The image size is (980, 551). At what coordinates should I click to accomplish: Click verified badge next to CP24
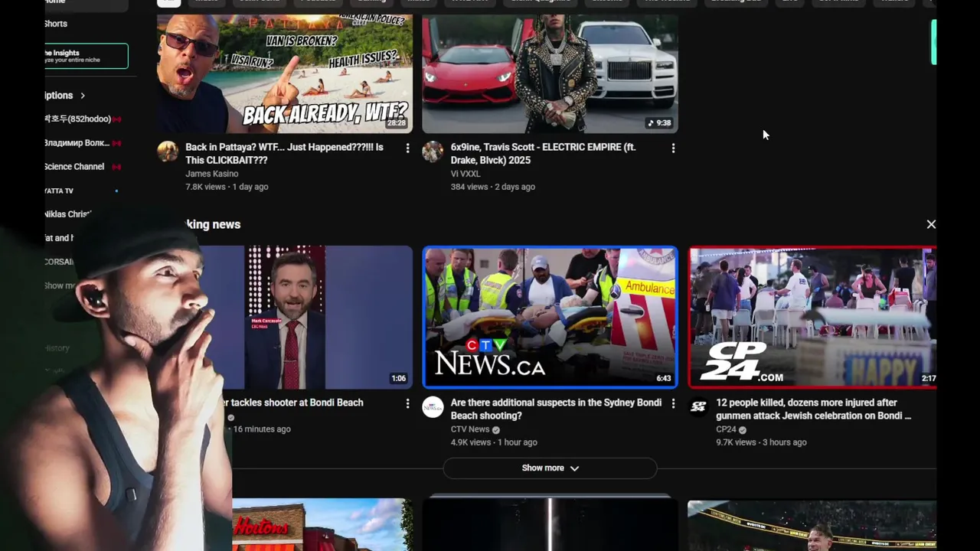[742, 430]
